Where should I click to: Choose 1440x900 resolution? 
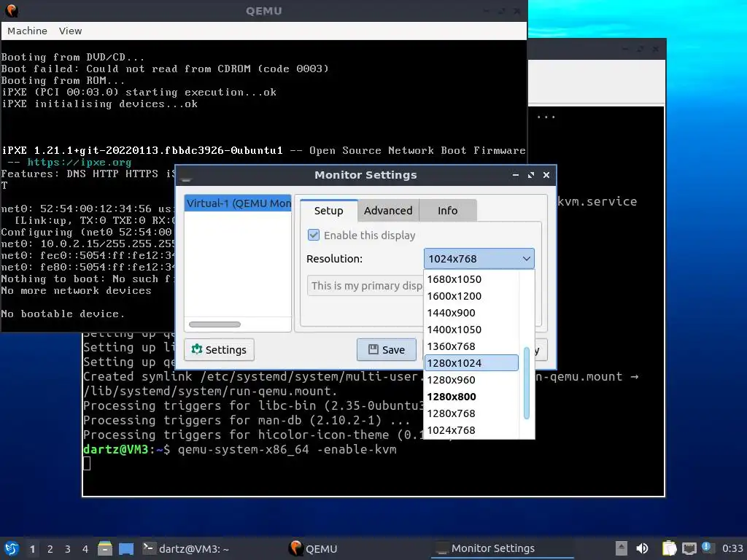(471, 313)
